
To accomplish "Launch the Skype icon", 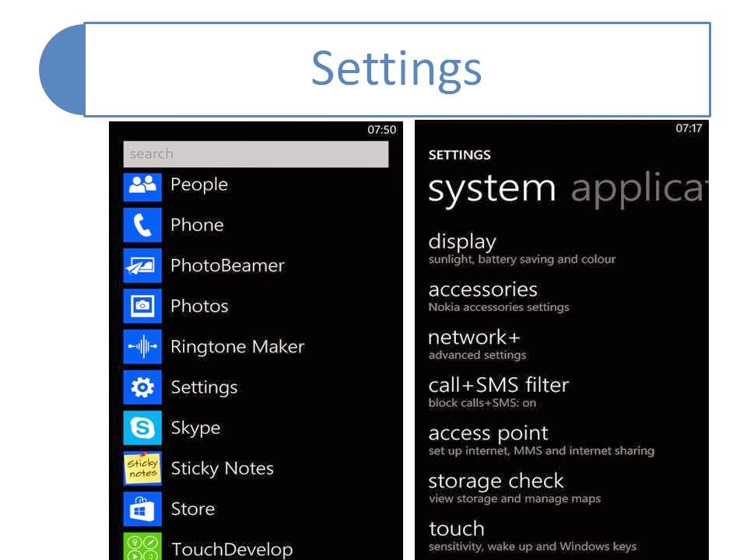I will coord(142,428).
